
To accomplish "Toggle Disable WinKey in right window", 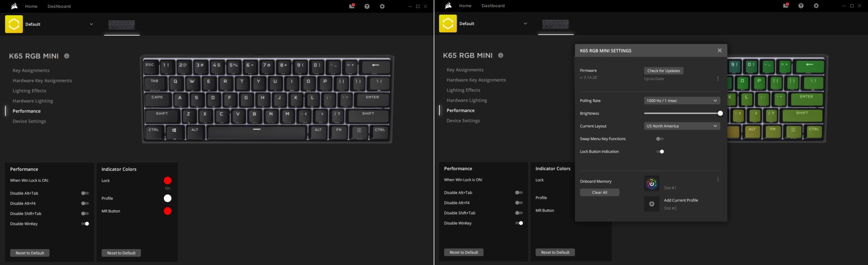I will (519, 223).
